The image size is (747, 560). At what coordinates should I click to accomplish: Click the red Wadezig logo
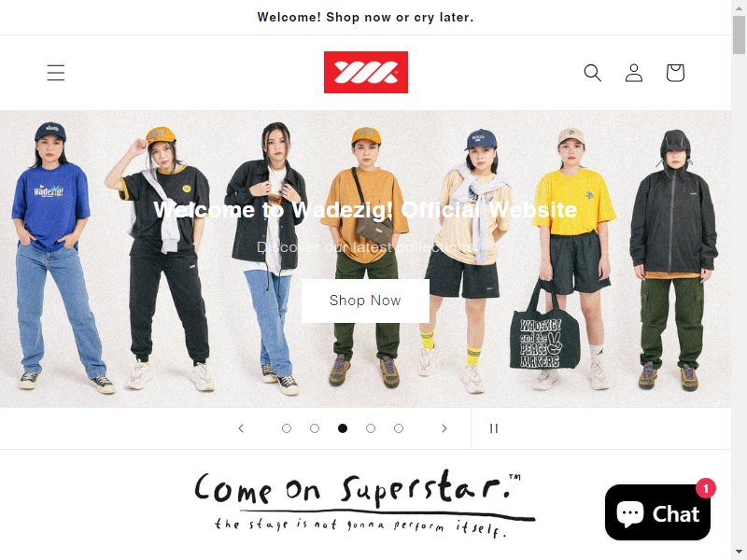click(x=366, y=73)
